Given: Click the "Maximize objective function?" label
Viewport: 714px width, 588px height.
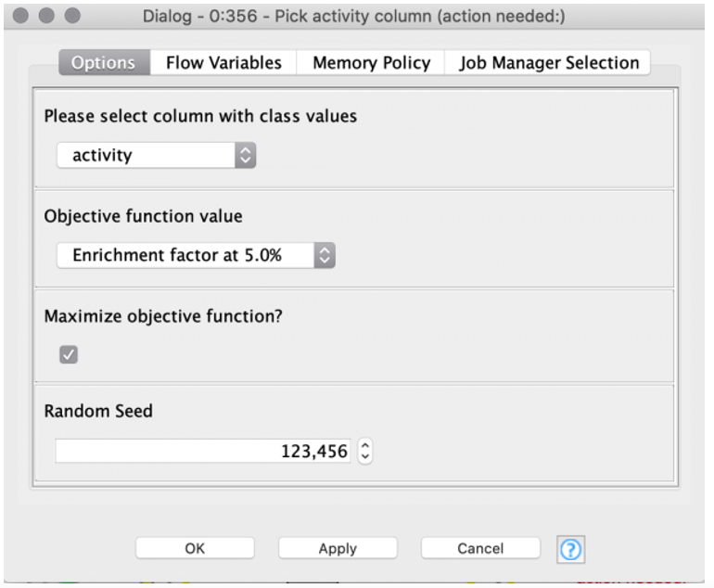Looking at the screenshot, I should [163, 316].
